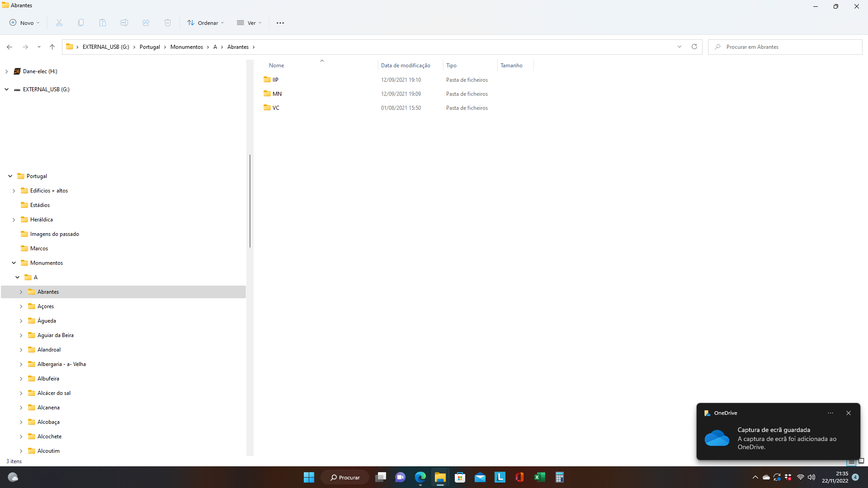
Task: Sort by Data de modificação column header
Action: [406, 66]
